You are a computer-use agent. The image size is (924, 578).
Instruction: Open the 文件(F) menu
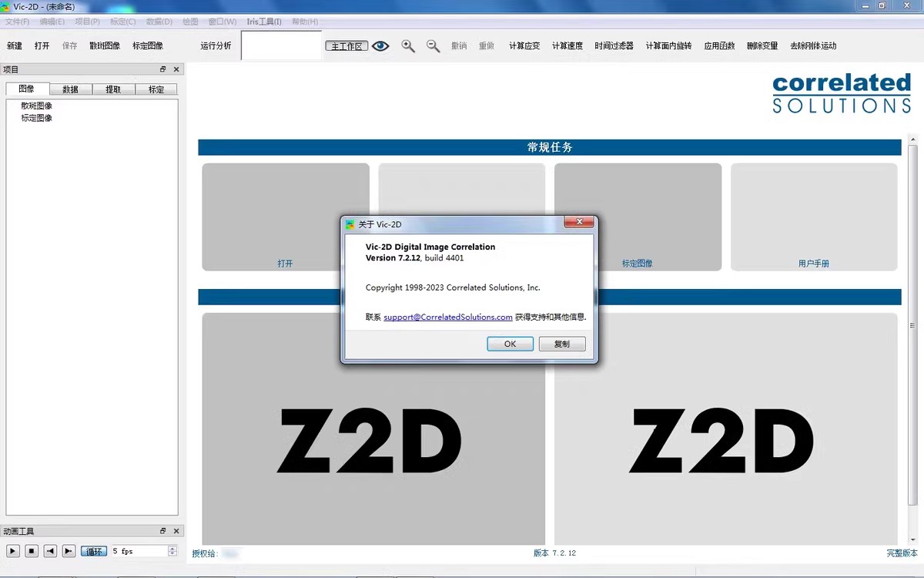(17, 22)
